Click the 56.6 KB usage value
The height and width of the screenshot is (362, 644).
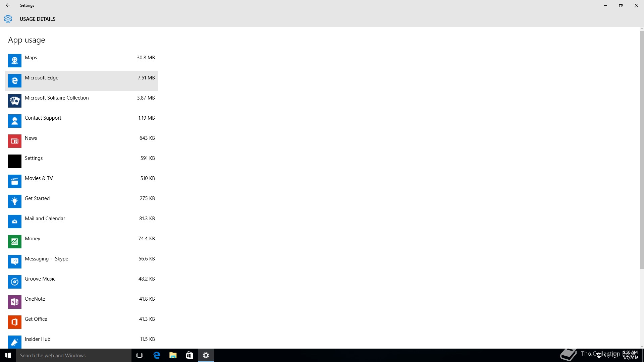tap(147, 259)
